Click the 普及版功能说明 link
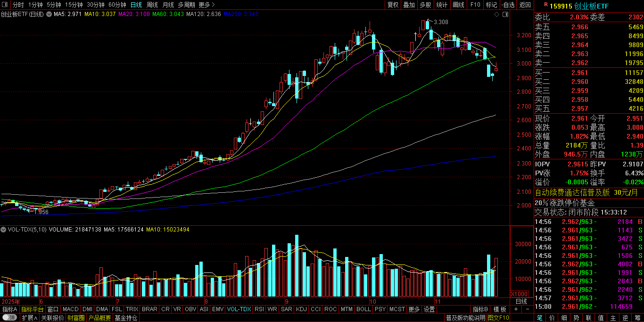This screenshot has height=322, width=644. (x=465, y=318)
